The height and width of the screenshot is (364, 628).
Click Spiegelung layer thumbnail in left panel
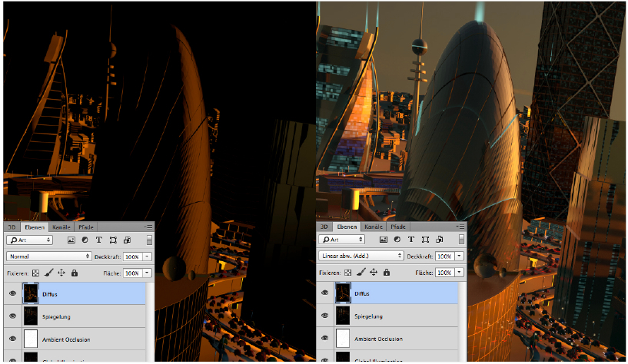click(31, 316)
